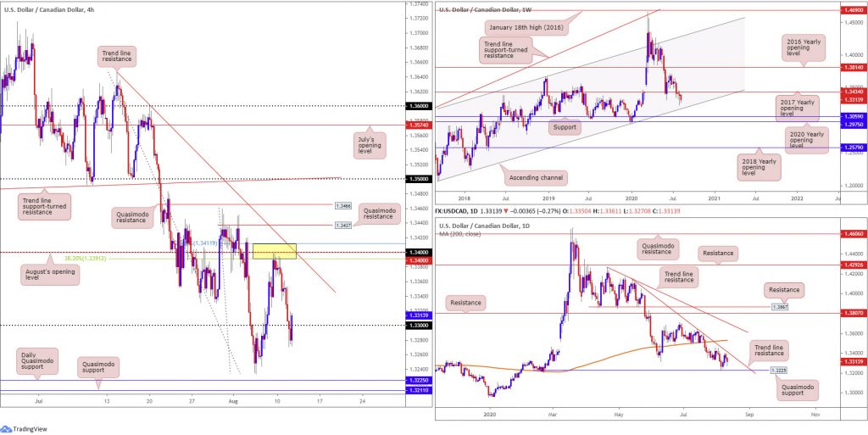868x435 pixels.
Task: Click the 1.35000 price axis label
Action: 419,179
